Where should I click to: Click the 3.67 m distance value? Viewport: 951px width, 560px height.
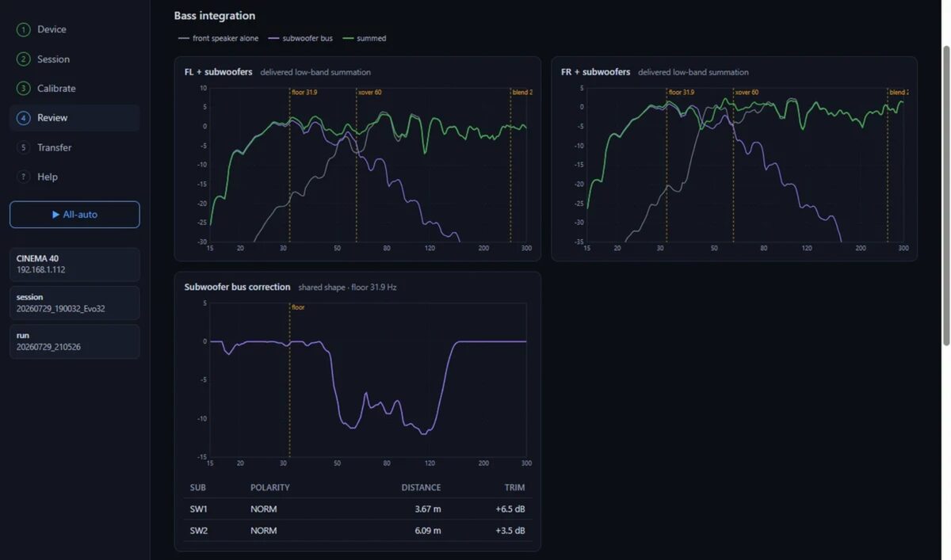click(x=428, y=509)
